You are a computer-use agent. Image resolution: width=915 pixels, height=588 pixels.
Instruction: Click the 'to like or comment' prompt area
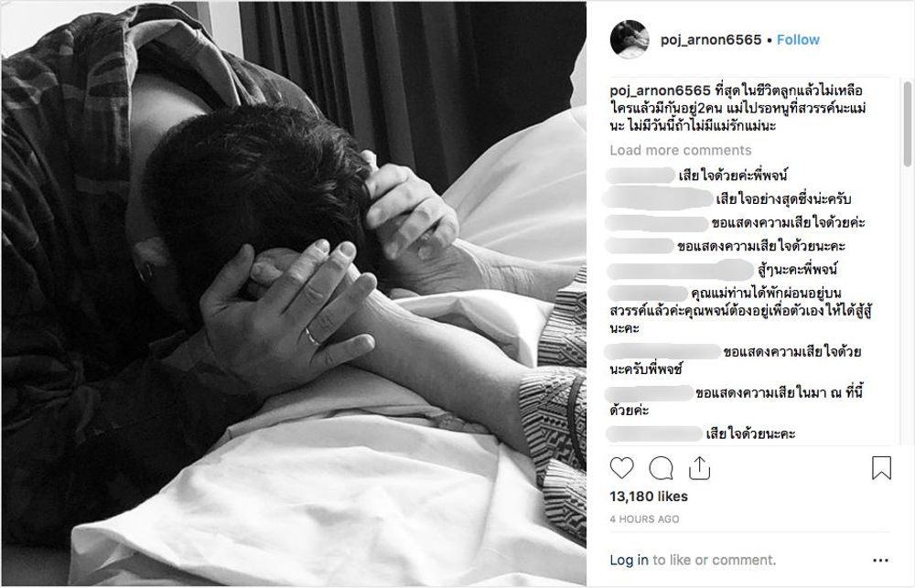(715, 560)
